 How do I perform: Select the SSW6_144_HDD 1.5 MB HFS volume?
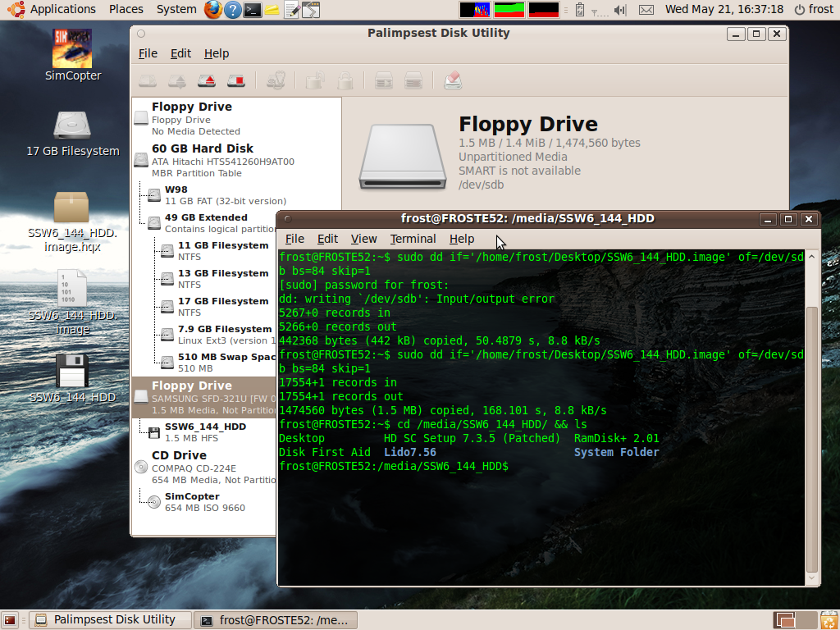pyautogui.click(x=204, y=431)
